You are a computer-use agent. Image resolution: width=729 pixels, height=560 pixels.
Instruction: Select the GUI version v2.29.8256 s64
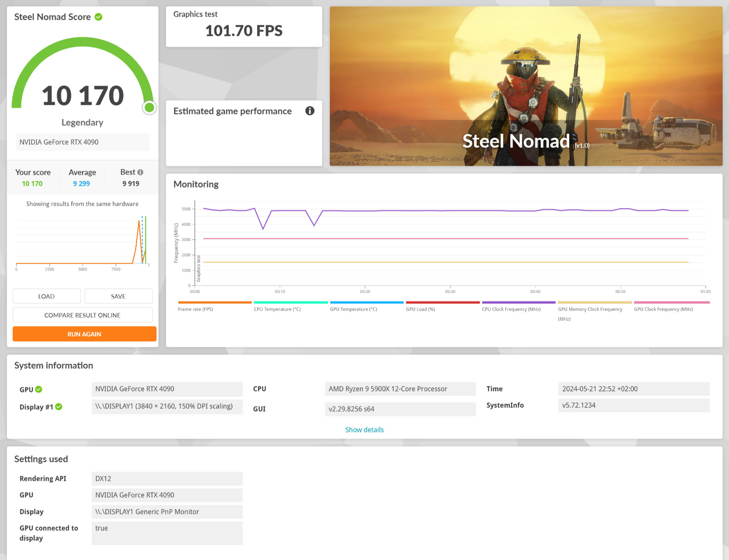pyautogui.click(x=400, y=409)
